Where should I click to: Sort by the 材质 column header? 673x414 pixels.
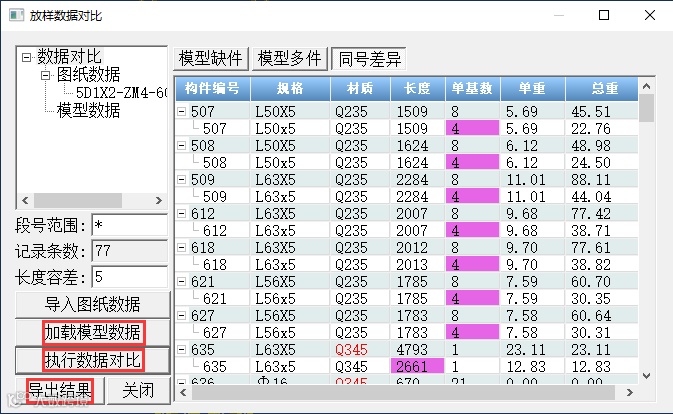click(360, 88)
